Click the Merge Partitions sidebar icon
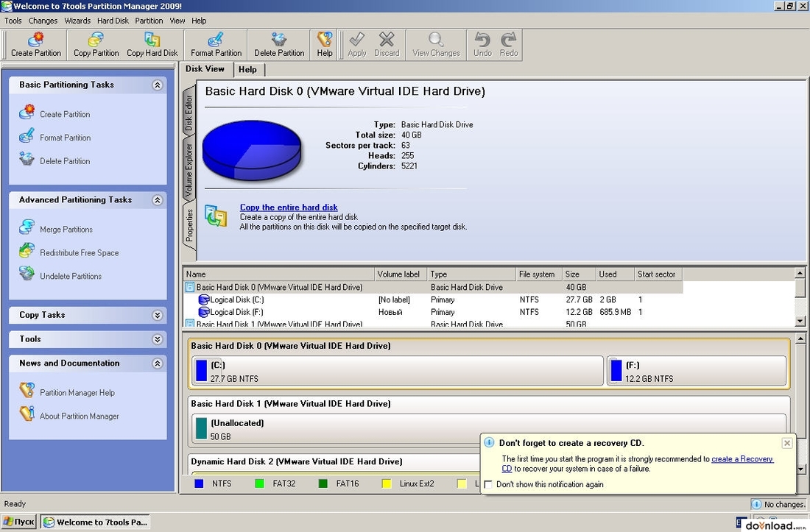The height and width of the screenshot is (532, 810). [x=27, y=227]
